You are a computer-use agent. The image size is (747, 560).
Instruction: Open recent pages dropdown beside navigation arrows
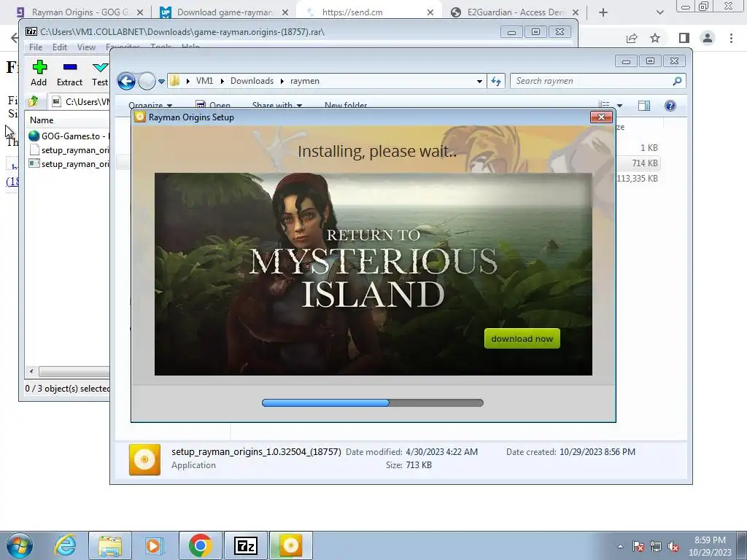pyautogui.click(x=161, y=82)
